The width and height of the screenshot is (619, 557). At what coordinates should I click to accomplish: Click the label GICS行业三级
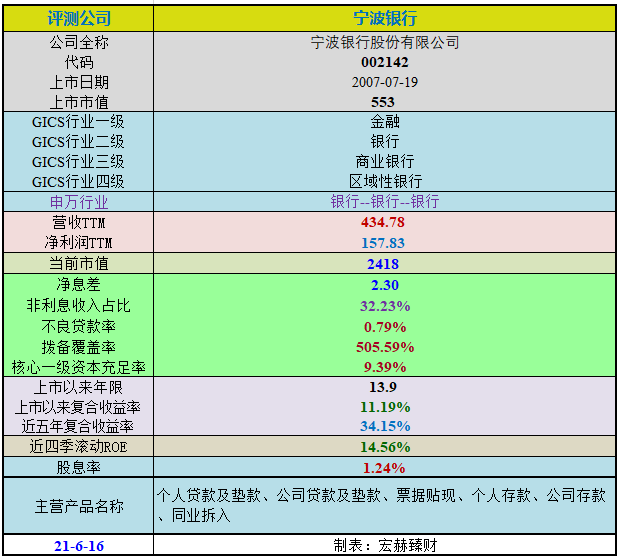tap(78, 162)
